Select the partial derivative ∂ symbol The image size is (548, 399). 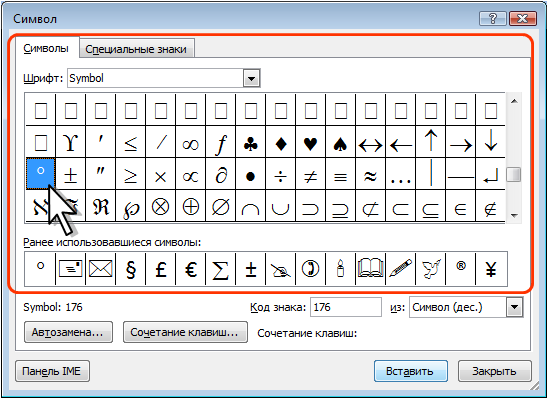(221, 174)
